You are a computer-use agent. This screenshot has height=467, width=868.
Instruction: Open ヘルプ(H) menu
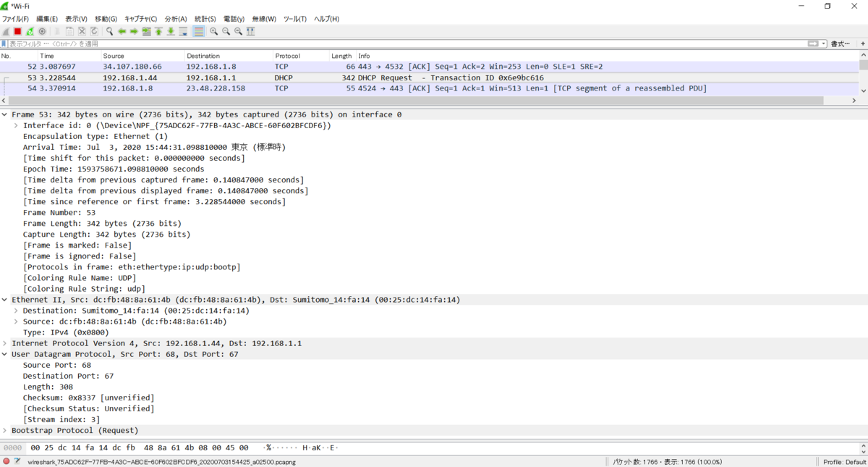coord(326,19)
